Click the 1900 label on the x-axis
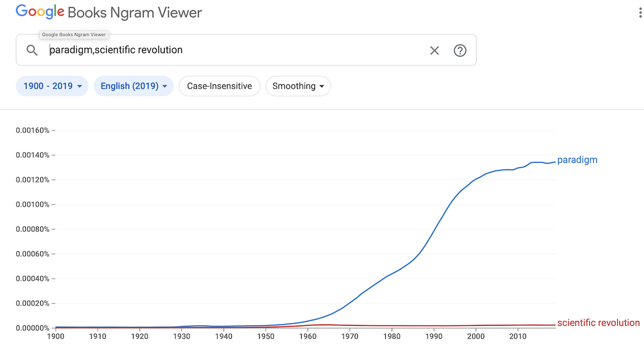This screenshot has width=644, height=349. (55, 337)
